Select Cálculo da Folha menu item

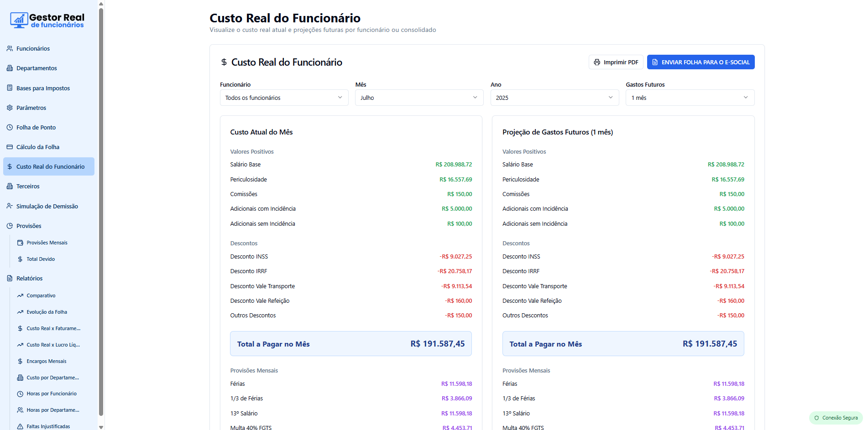[49, 147]
